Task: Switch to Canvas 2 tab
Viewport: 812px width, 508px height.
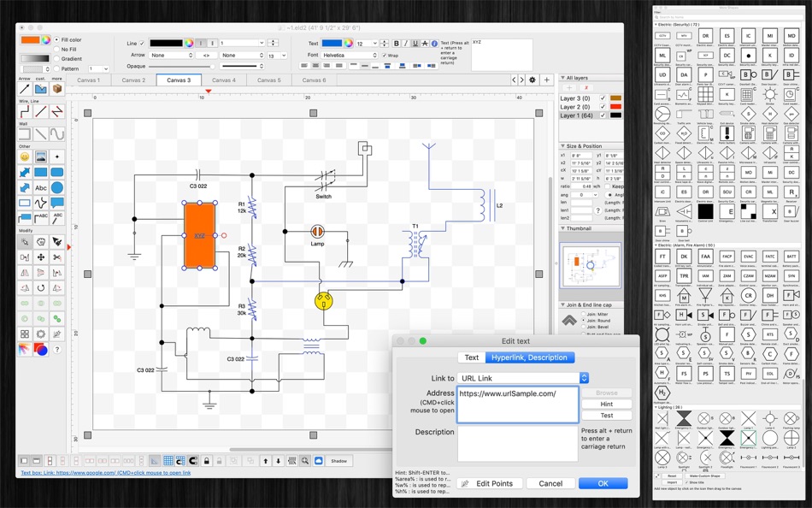Action: click(133, 80)
